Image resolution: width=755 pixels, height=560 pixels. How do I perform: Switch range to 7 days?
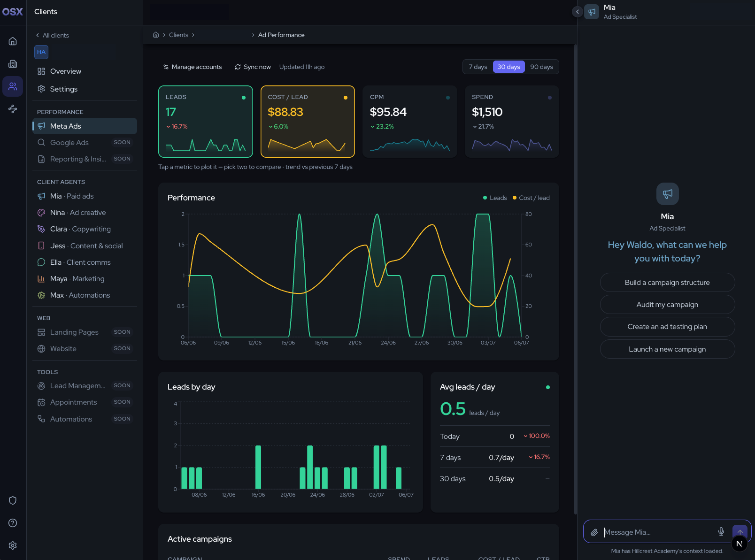pos(478,67)
